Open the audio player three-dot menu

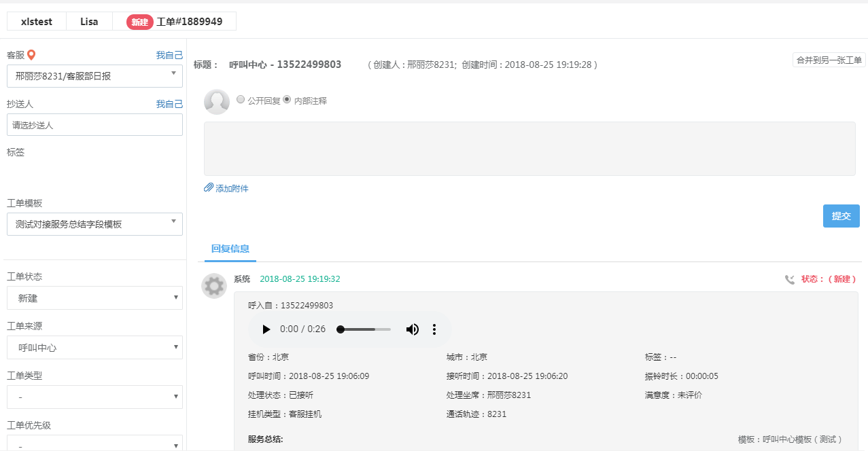(434, 329)
